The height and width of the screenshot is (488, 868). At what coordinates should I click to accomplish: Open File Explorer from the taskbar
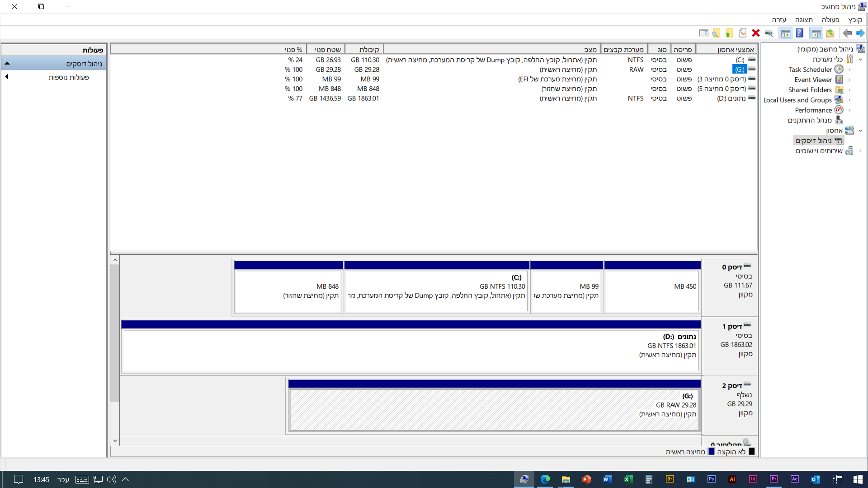coord(566,479)
